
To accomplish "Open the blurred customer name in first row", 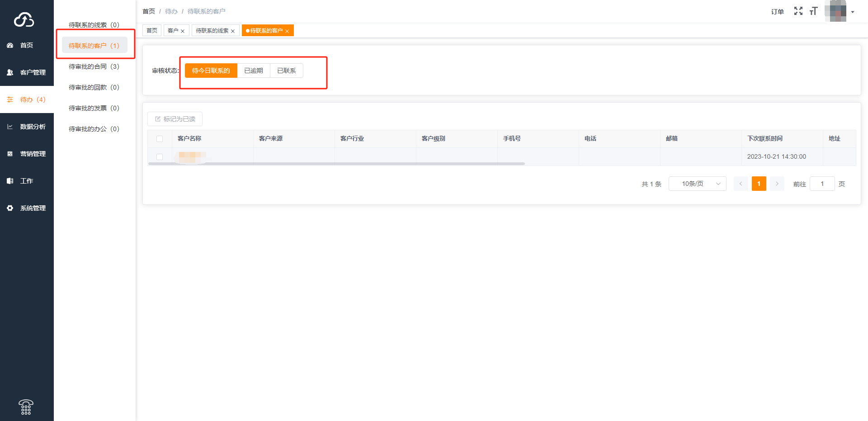I will tap(192, 157).
